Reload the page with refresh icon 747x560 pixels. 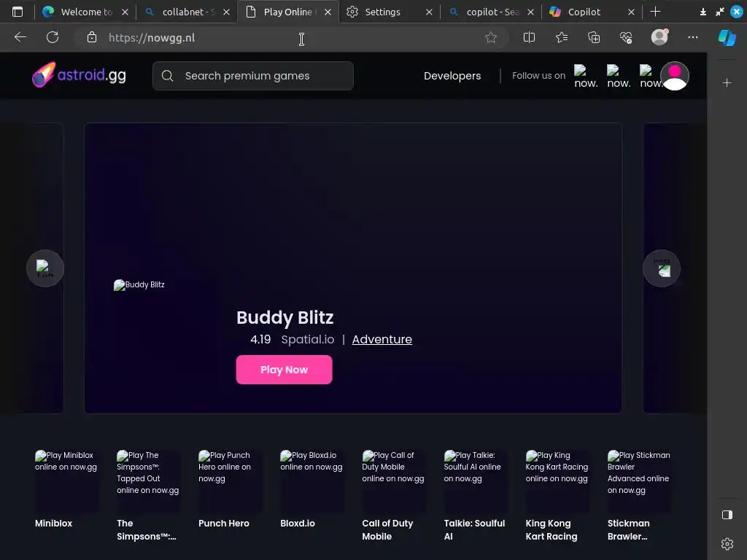53,37
